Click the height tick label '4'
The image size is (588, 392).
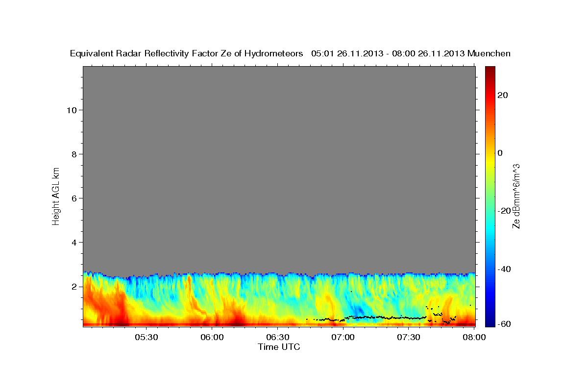tap(73, 242)
